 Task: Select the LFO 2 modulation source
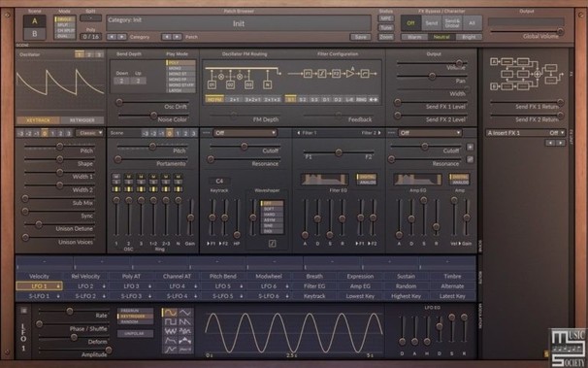click(x=85, y=286)
